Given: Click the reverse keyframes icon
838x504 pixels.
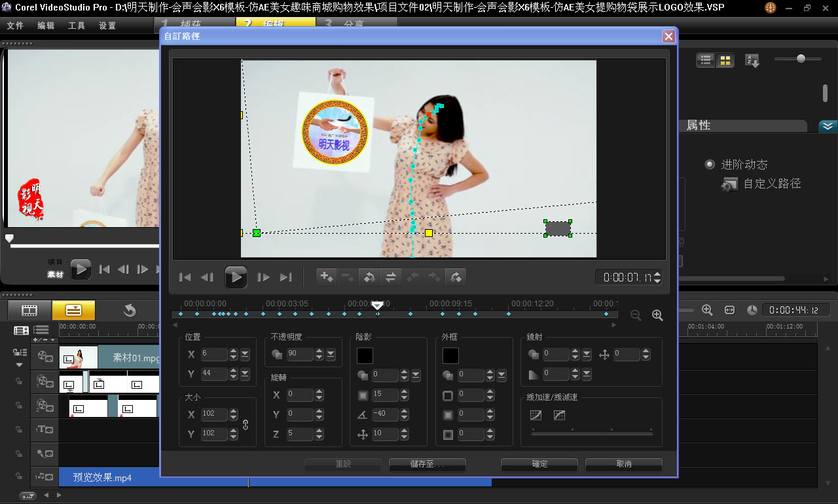Looking at the screenshot, I should [x=369, y=277].
